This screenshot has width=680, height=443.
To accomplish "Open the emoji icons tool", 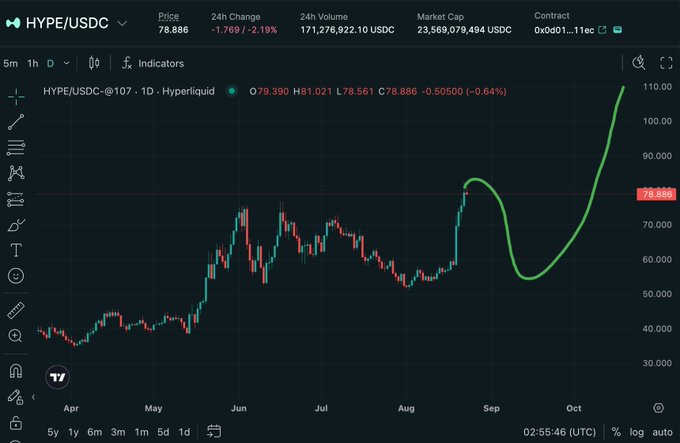I will 16,276.
